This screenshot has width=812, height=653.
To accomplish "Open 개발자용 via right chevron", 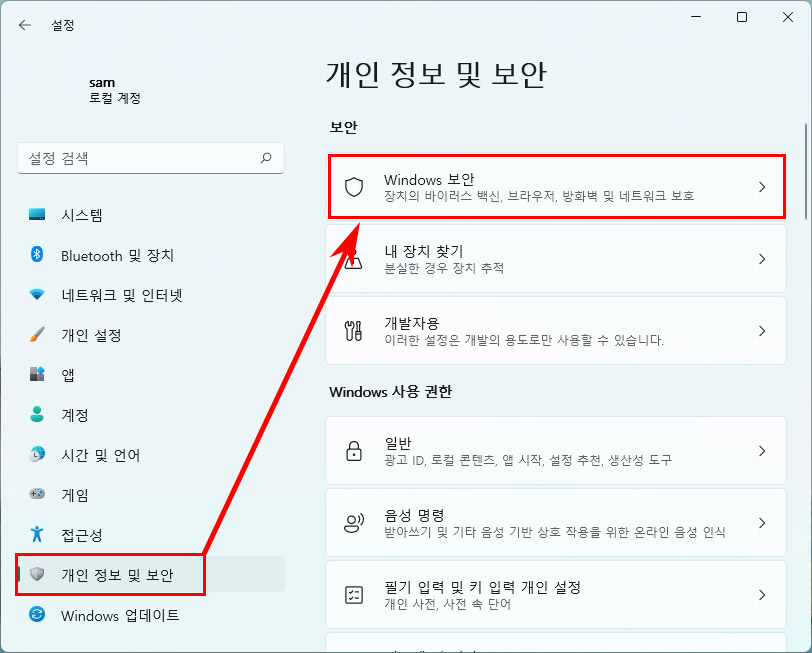I will (x=762, y=330).
